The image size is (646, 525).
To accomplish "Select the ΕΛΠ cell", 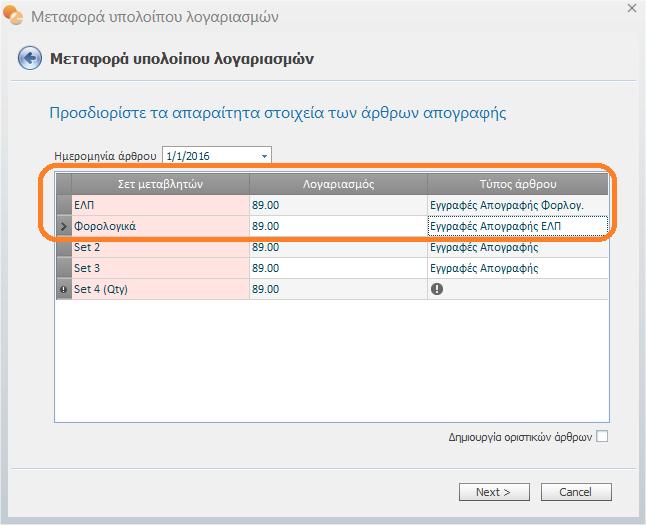I will [x=160, y=205].
